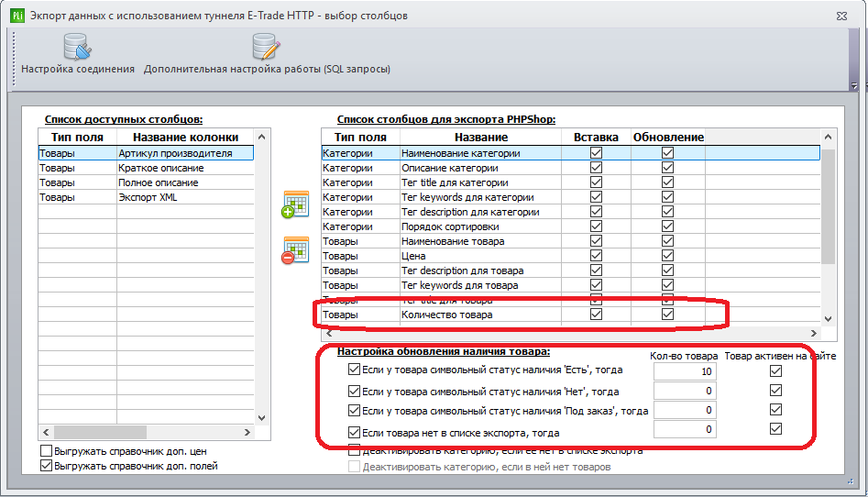Select Экспорт XML row
868x497 pixels.
click(146, 197)
